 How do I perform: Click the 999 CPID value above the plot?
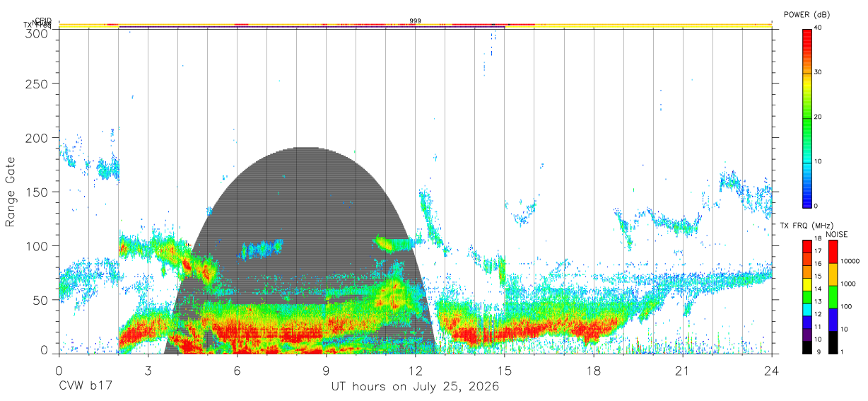(x=415, y=21)
